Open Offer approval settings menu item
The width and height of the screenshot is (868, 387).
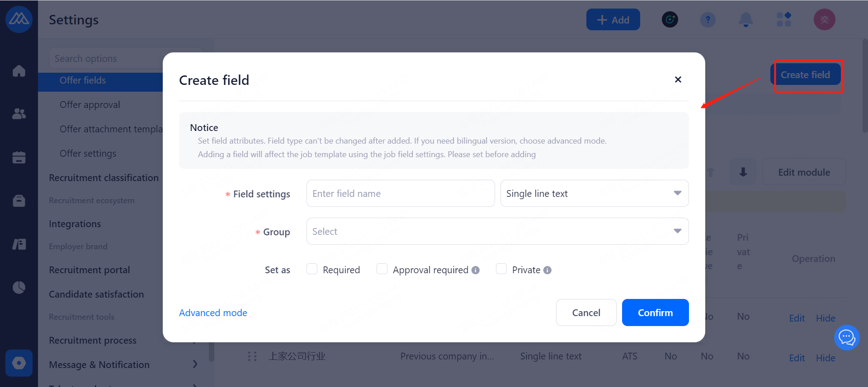(90, 105)
